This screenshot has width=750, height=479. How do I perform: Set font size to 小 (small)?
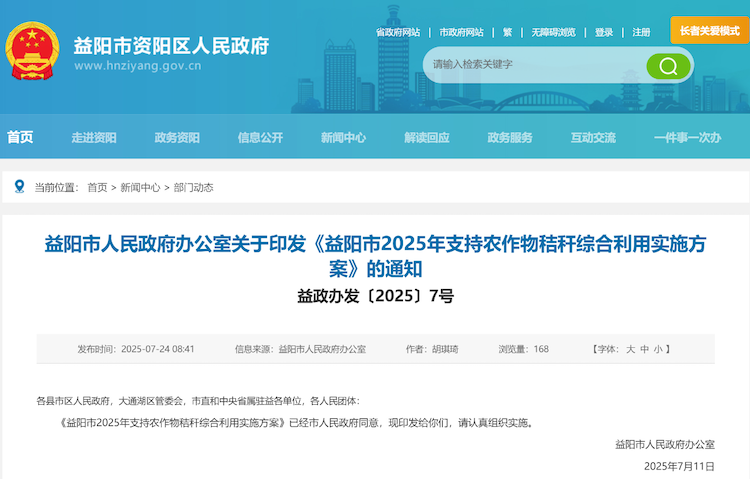tap(658, 349)
